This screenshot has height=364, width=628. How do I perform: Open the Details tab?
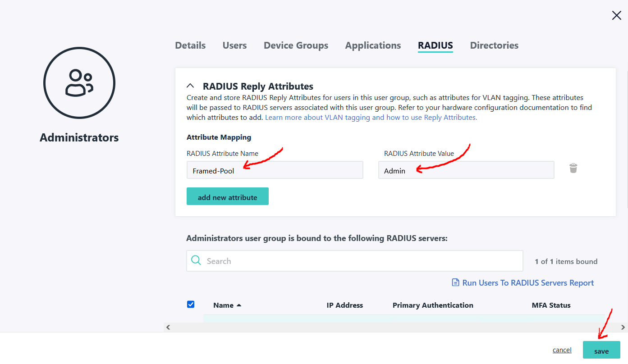[x=190, y=45]
